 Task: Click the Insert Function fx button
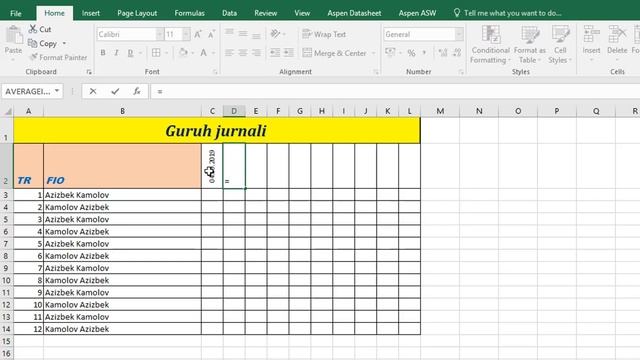137,91
